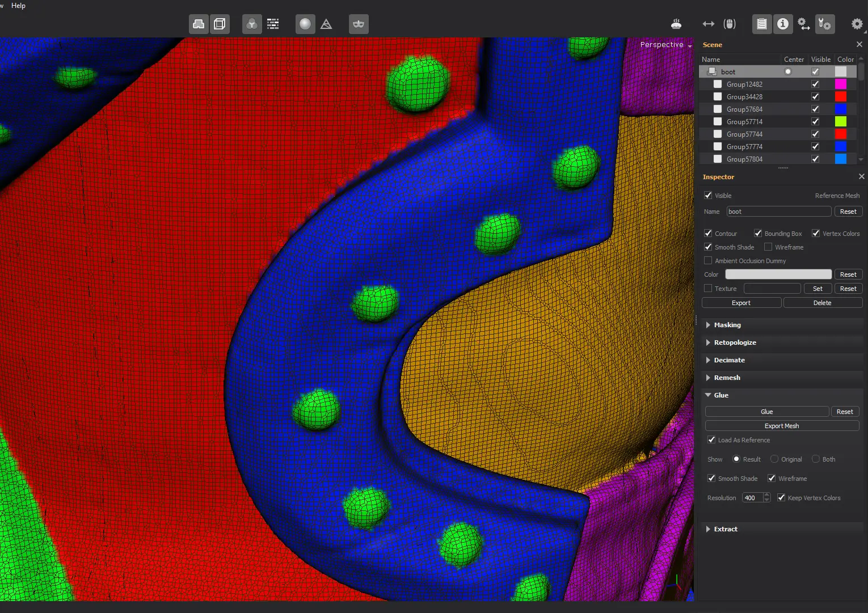Click the Export button in Inspector
868x613 pixels.
(741, 303)
